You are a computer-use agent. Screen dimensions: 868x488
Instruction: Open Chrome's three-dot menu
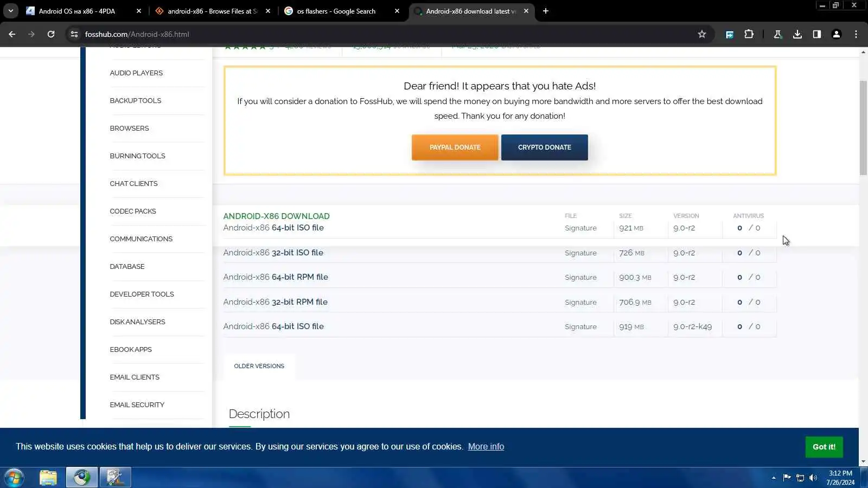pyautogui.click(x=856, y=34)
